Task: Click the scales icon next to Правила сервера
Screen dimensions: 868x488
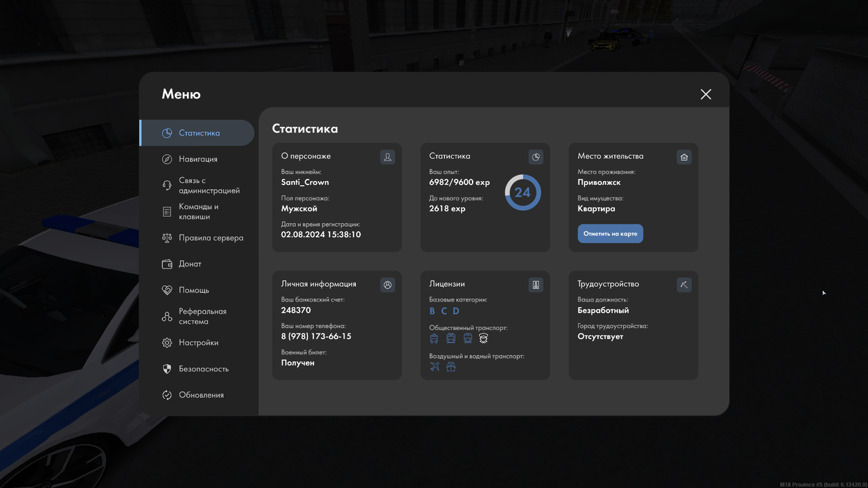Action: (x=166, y=238)
